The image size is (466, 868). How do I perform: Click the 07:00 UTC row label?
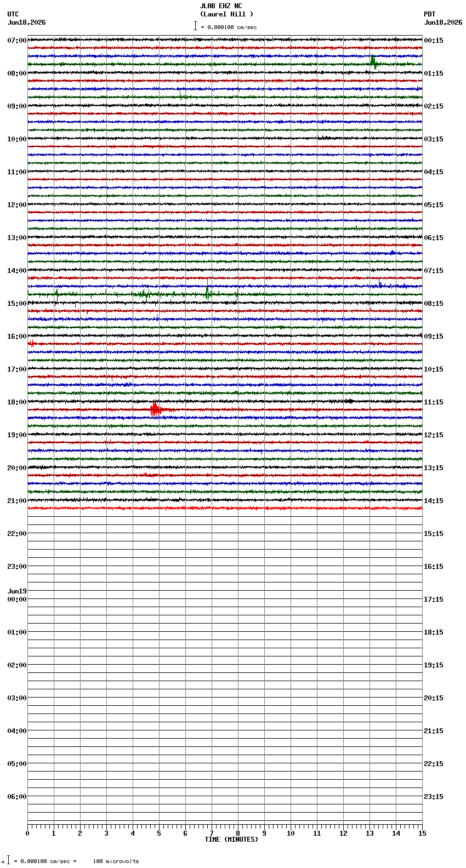pyautogui.click(x=17, y=41)
